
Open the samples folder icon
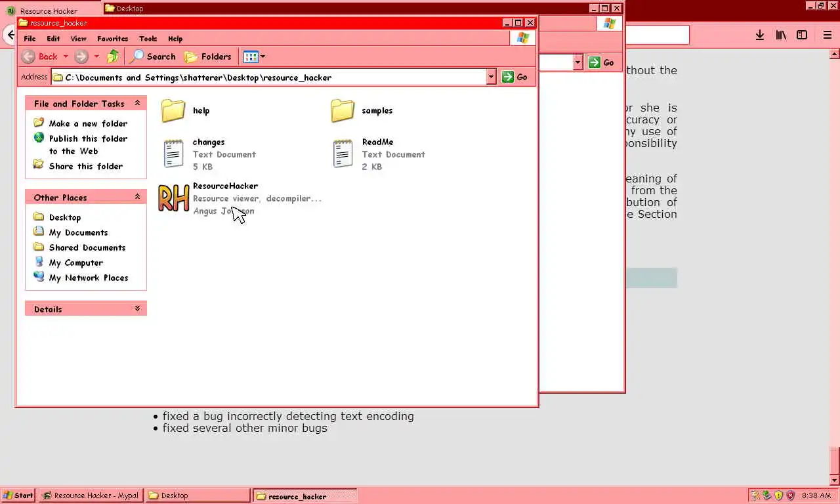point(343,110)
